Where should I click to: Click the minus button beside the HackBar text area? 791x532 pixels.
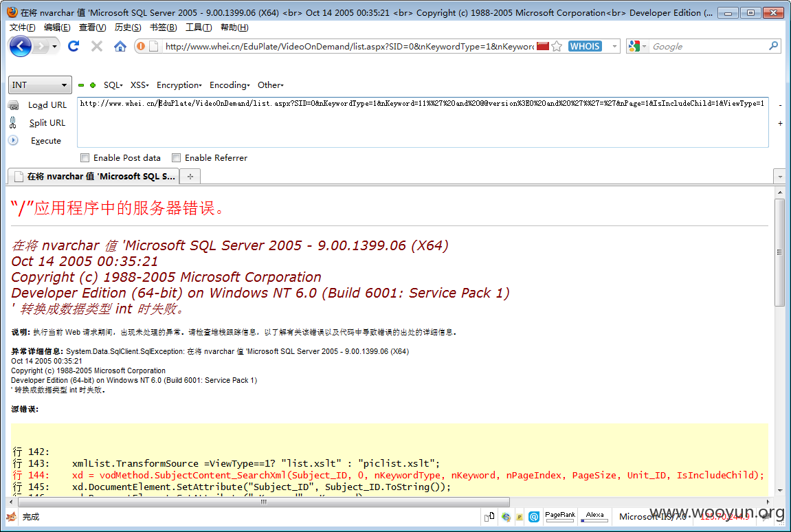click(x=781, y=105)
